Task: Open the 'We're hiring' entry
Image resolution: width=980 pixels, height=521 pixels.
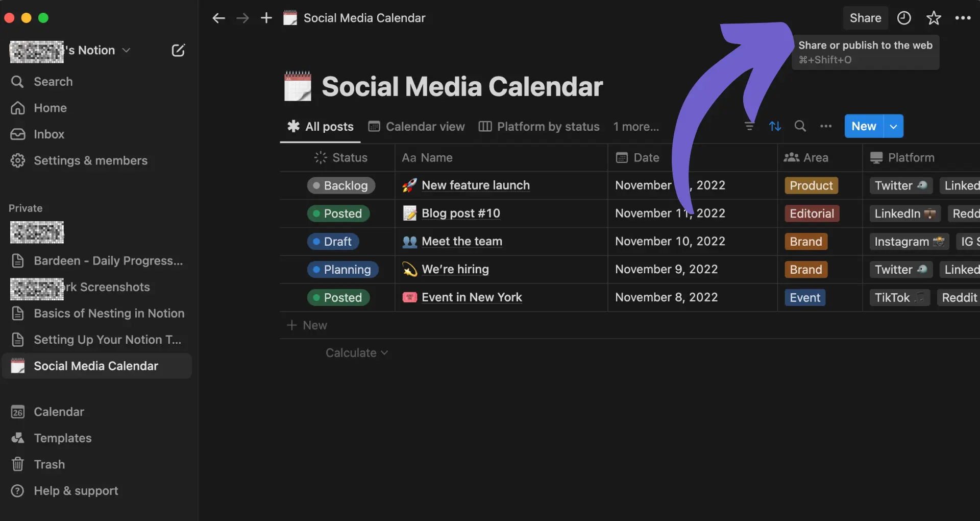Action: click(455, 269)
